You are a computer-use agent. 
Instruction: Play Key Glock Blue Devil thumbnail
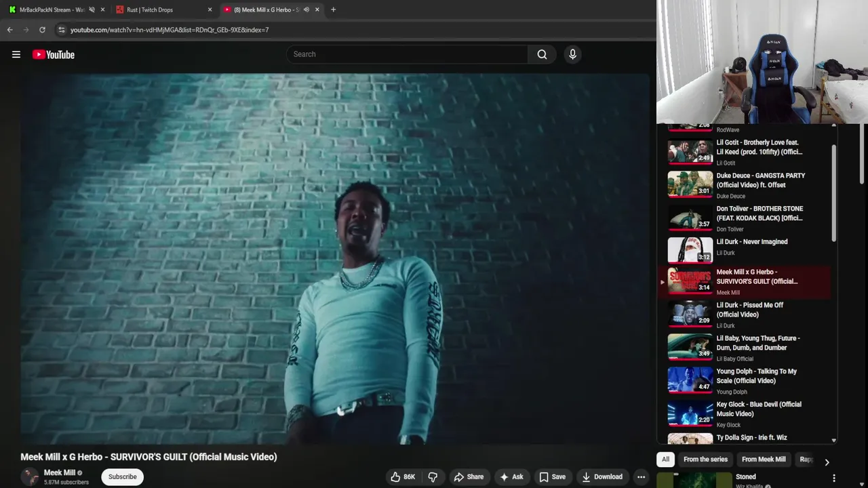click(x=690, y=413)
